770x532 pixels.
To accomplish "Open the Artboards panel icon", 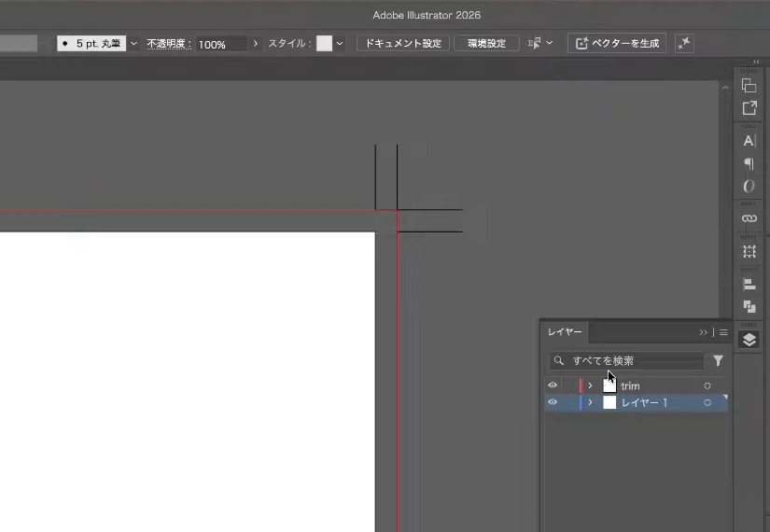I will [x=749, y=251].
